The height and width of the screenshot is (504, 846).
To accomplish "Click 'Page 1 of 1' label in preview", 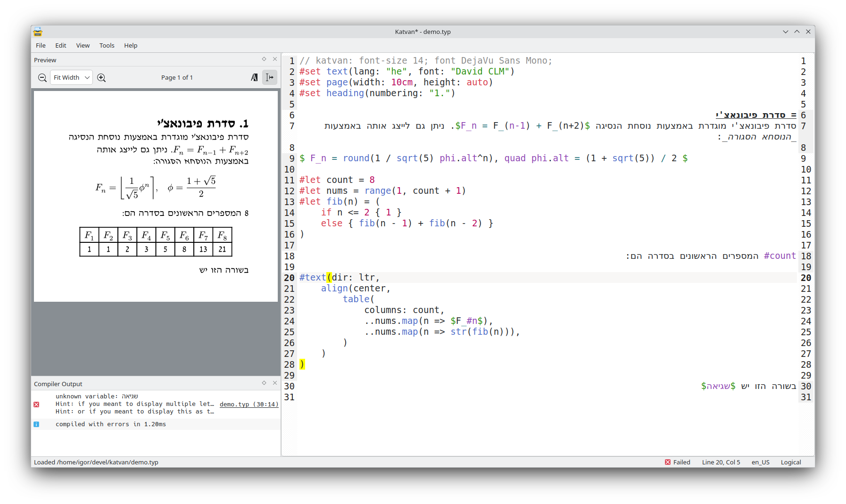I will coord(177,78).
